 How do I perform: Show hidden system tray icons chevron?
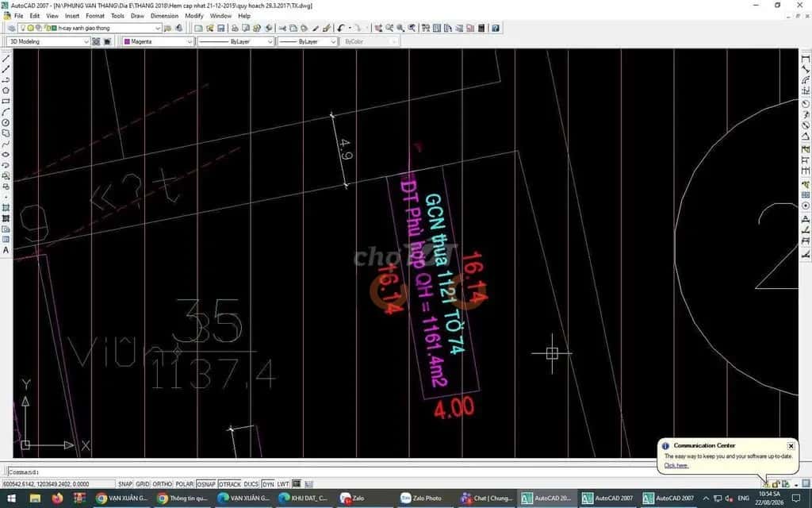pyautogui.click(x=705, y=498)
